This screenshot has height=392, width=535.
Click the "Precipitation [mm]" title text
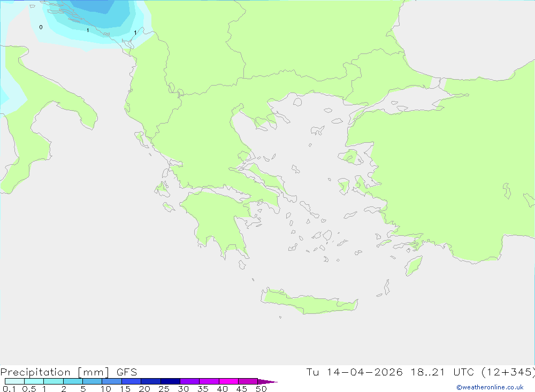tap(55, 372)
